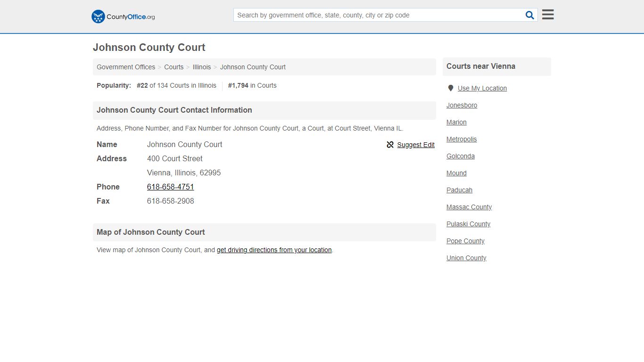This screenshot has height=362, width=644.
Task: Click the #22 popularity rank text
Action: (x=142, y=85)
